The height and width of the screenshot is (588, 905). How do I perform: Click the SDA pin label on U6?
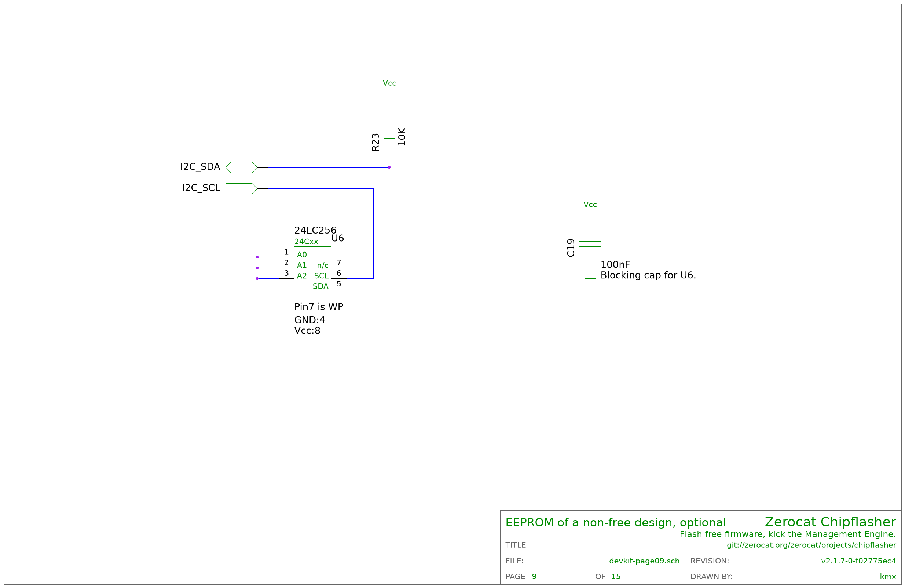coord(320,286)
